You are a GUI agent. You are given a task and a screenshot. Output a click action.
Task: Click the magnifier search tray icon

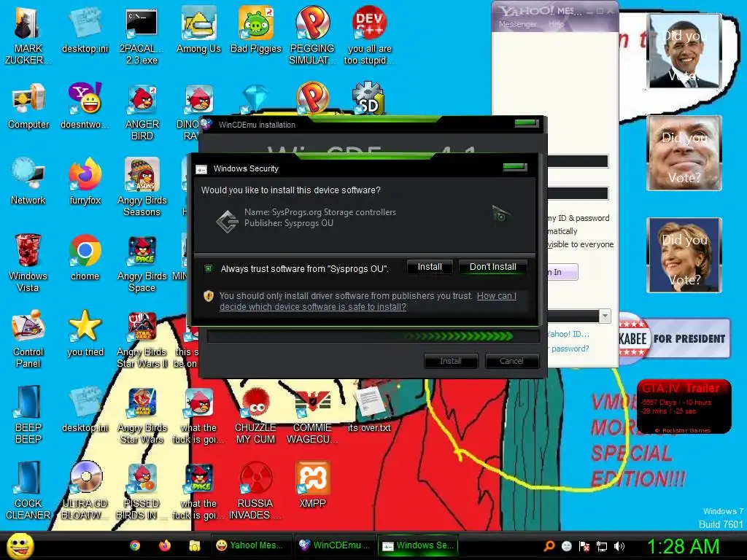point(549,546)
